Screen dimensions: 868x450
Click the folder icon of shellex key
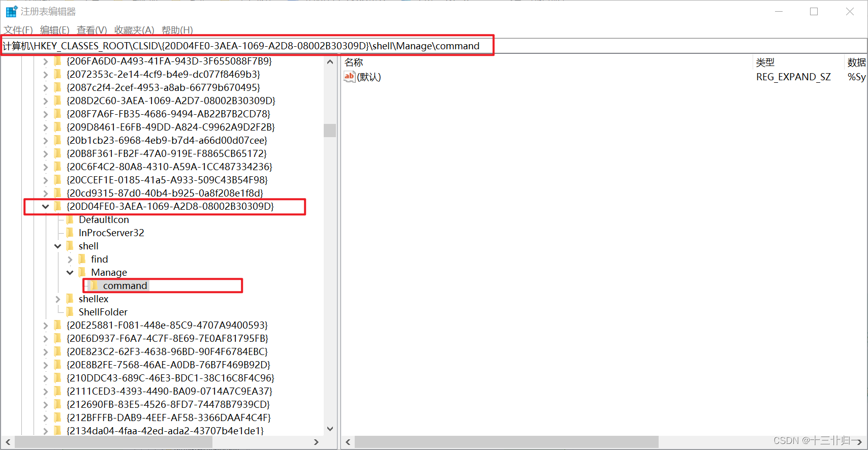click(70, 299)
